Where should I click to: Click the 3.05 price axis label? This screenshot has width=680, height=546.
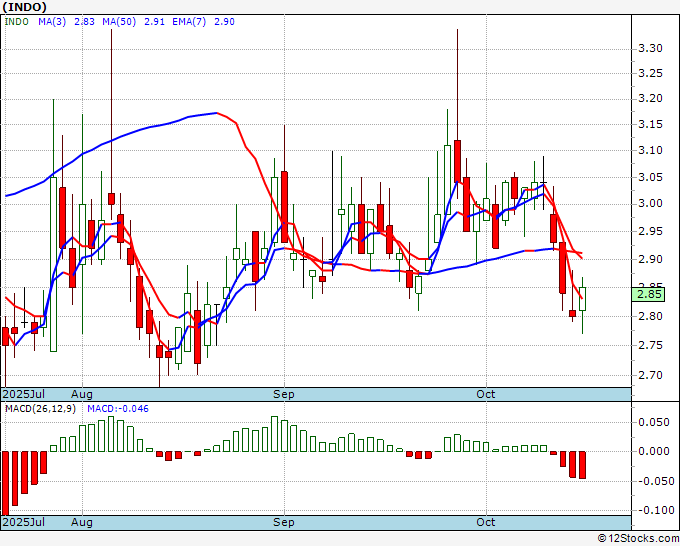[651, 177]
